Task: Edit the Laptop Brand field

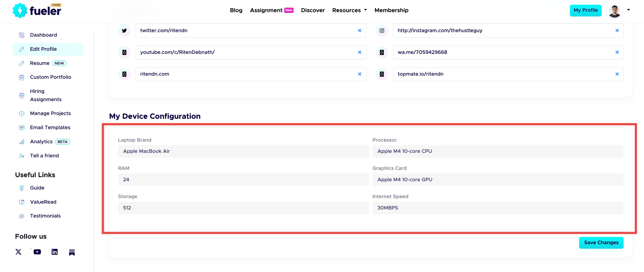Action: 243,151
